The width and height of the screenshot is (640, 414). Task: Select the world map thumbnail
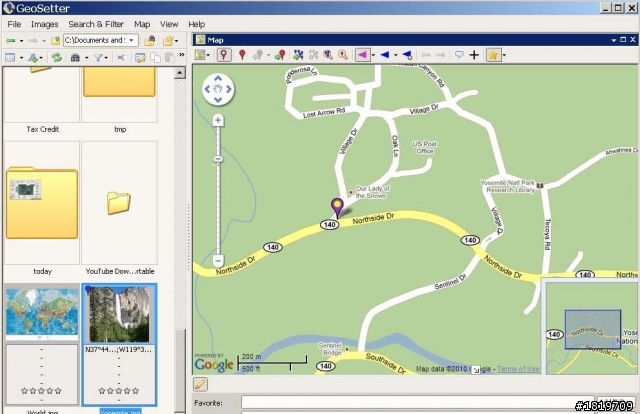42,314
